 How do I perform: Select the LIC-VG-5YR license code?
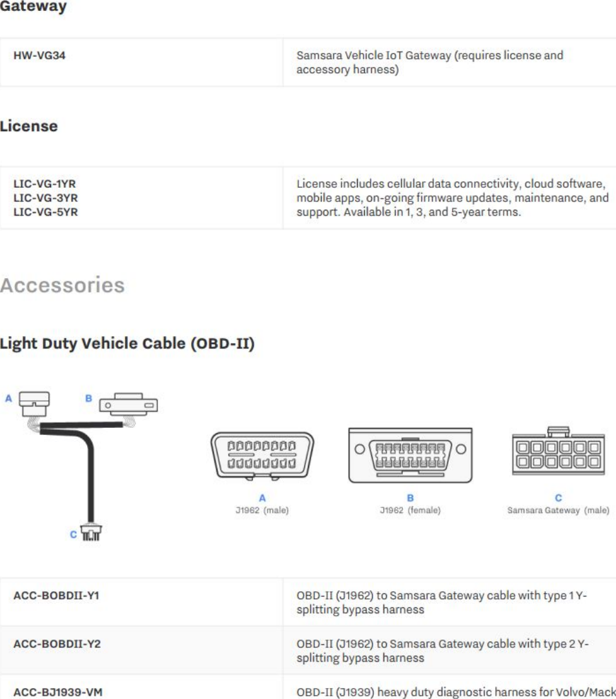click(45, 212)
